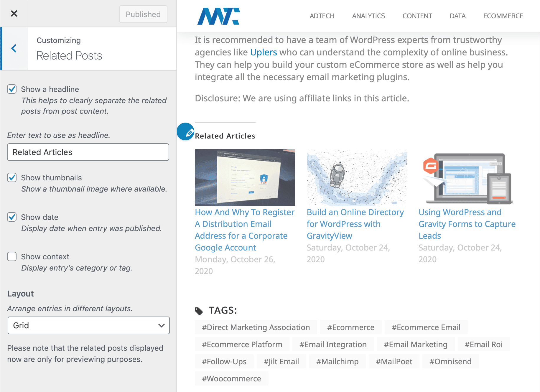Uncheck the Show a headline checkbox
This screenshot has height=392, width=540.
coord(12,89)
